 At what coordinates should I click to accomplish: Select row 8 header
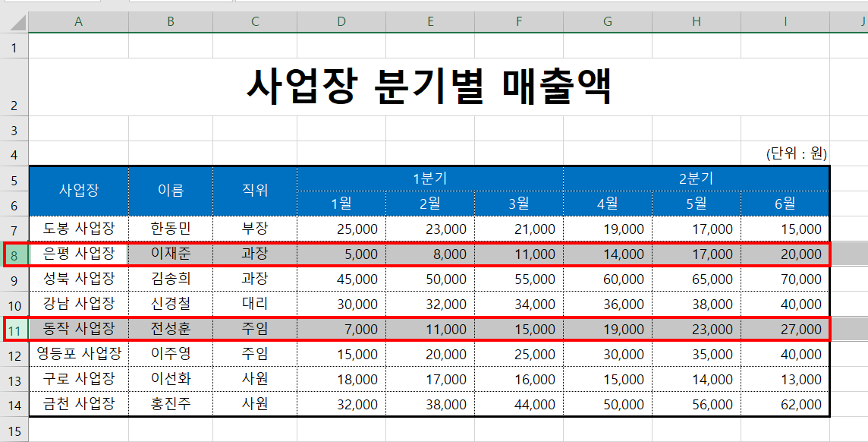pyautogui.click(x=14, y=254)
